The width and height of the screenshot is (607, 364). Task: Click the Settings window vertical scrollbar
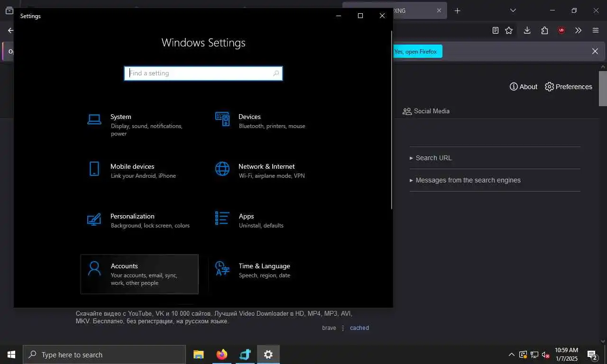coord(392,120)
